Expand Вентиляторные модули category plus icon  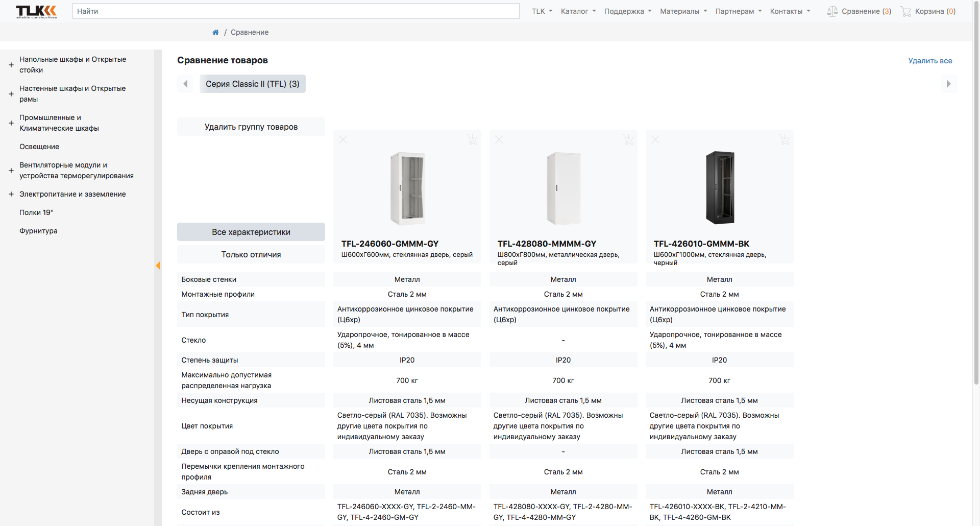tap(11, 171)
